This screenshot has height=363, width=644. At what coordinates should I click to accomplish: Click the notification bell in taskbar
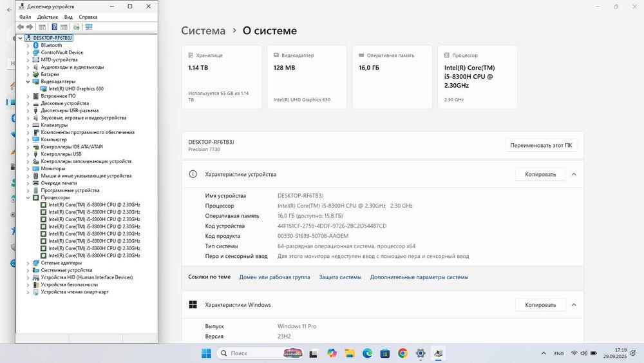tap(633, 353)
